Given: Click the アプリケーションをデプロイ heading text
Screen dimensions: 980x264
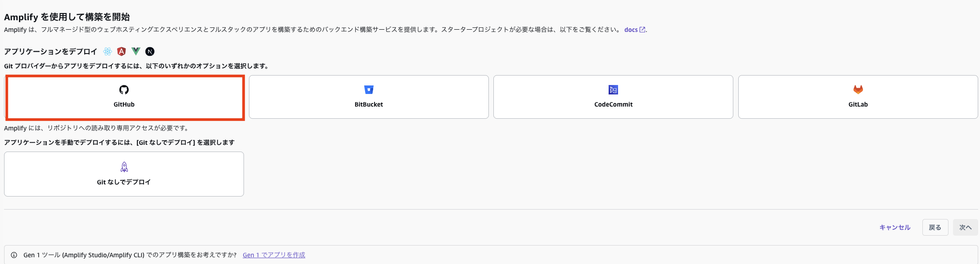Looking at the screenshot, I should 51,52.
